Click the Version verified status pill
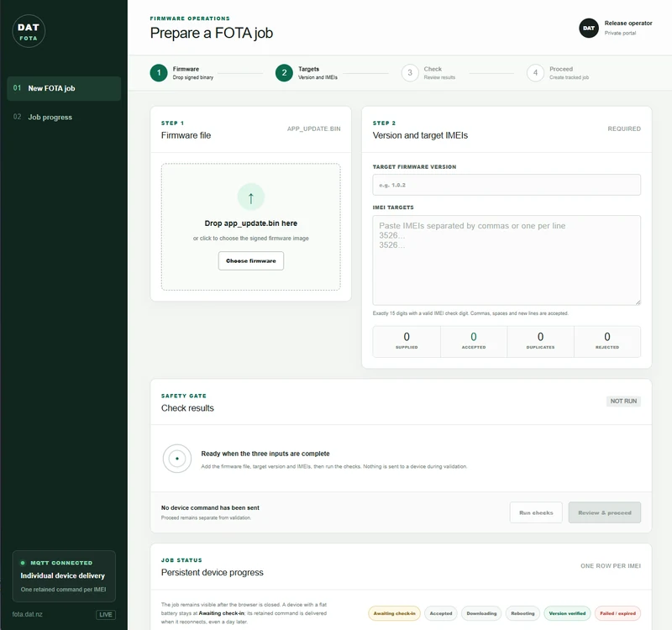Viewport: 672px width, 630px height. 567,613
